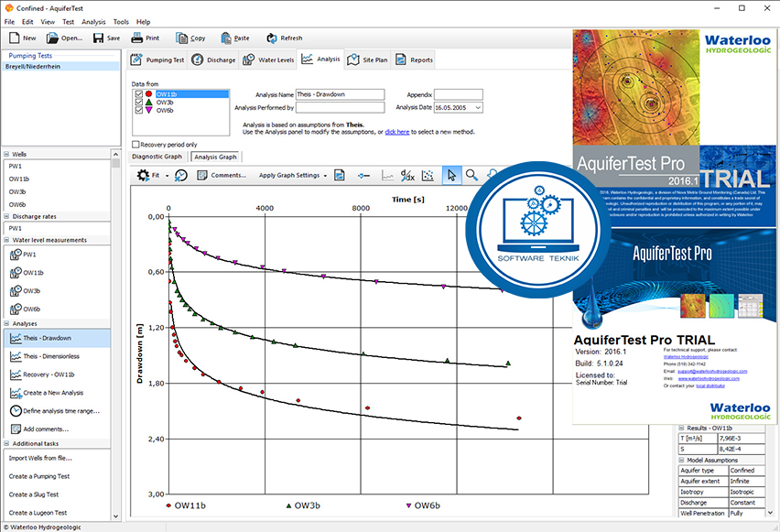Click the Analysis Performed by field
The image size is (780, 532).
point(341,107)
